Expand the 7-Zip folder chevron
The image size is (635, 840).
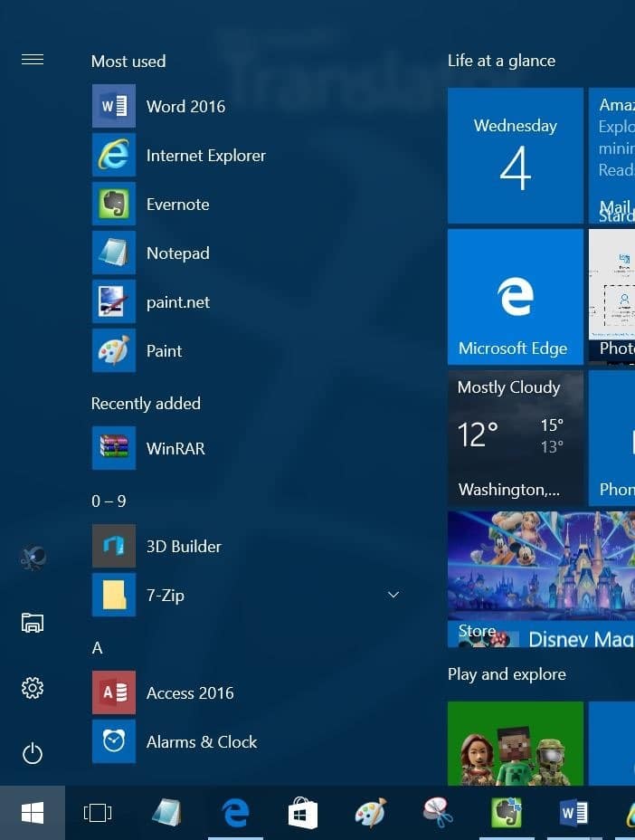[393, 596]
